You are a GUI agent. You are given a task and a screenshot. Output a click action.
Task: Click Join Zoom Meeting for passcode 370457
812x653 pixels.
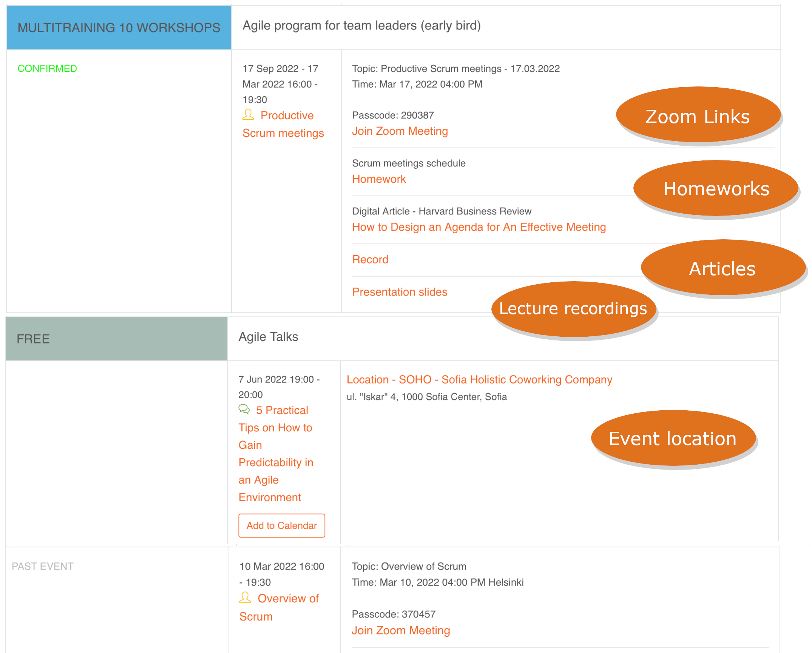(401, 630)
